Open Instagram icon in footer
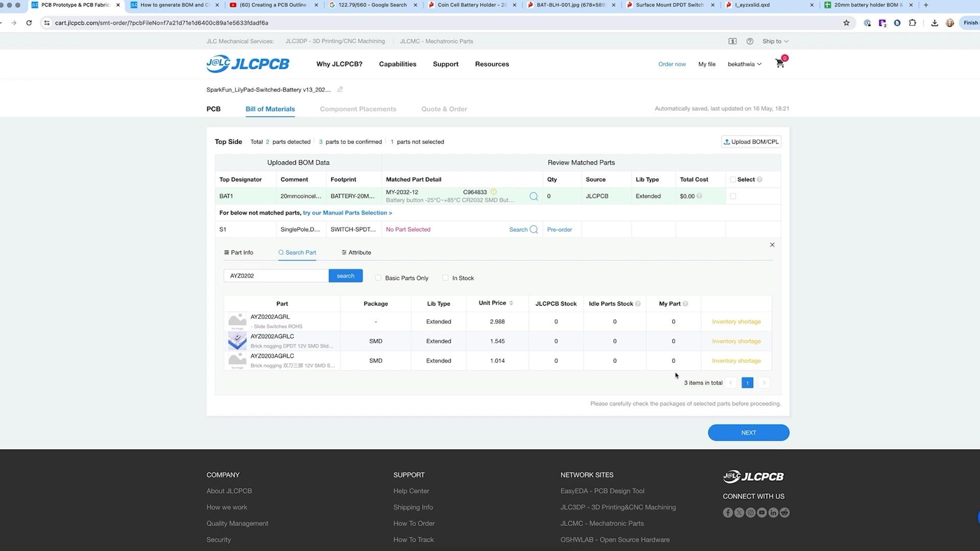The height and width of the screenshot is (551, 980). [750, 513]
